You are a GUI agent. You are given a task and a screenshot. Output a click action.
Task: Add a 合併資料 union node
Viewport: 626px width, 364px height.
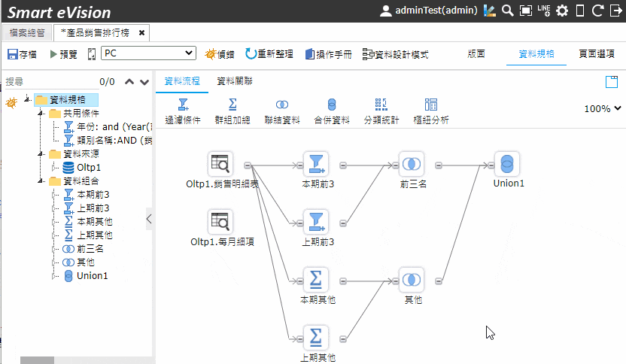[x=332, y=111]
